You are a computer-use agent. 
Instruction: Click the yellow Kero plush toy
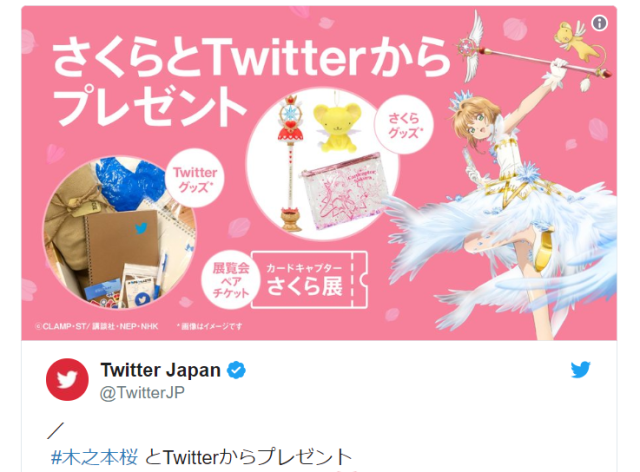click(x=336, y=127)
